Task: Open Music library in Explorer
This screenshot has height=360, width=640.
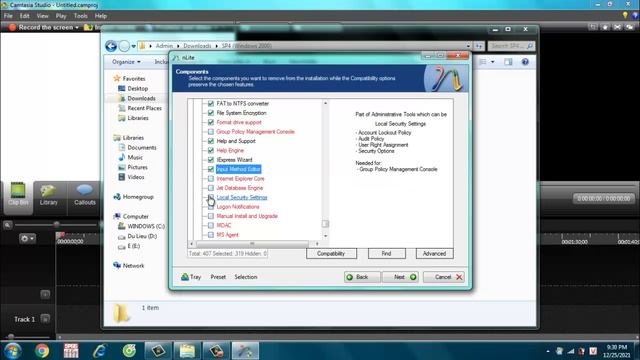Action: point(135,158)
